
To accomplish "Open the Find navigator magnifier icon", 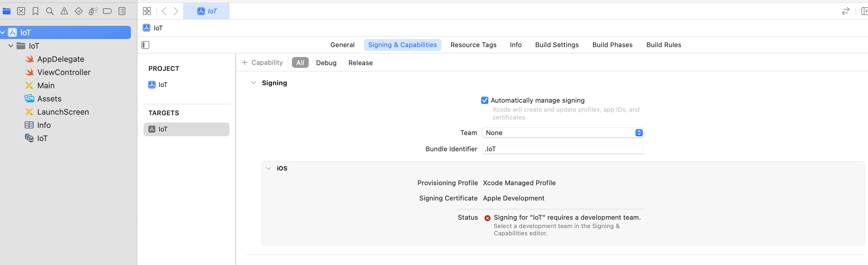I will pos(50,11).
